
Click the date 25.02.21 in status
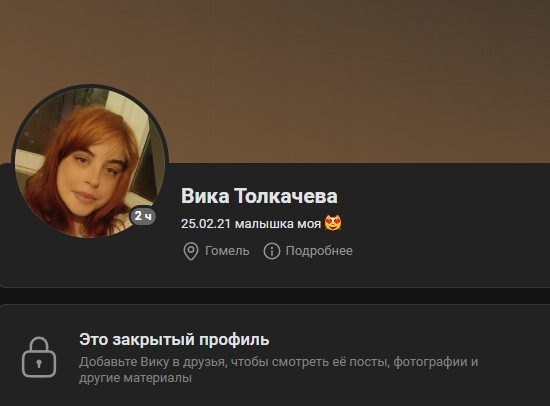[x=206, y=224]
